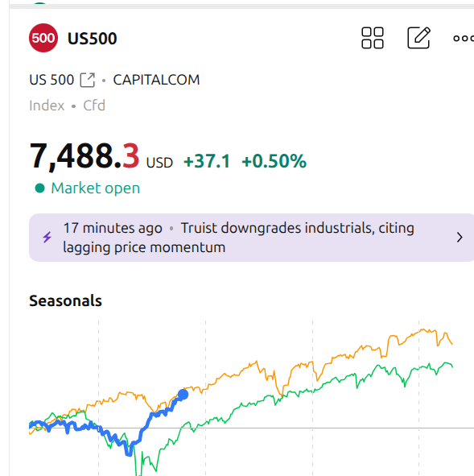Click the Cfd type label

[x=94, y=106]
